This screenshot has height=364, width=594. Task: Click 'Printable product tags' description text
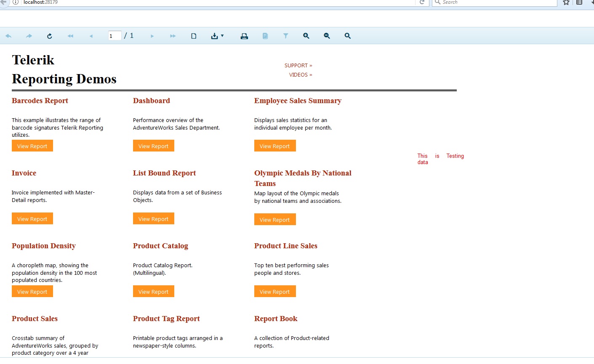click(178, 342)
